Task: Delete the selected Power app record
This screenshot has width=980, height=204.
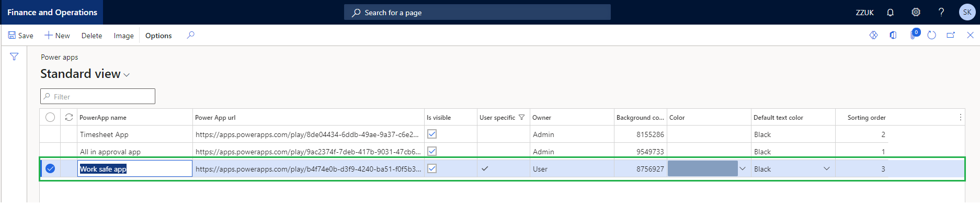Action: pyautogui.click(x=92, y=36)
